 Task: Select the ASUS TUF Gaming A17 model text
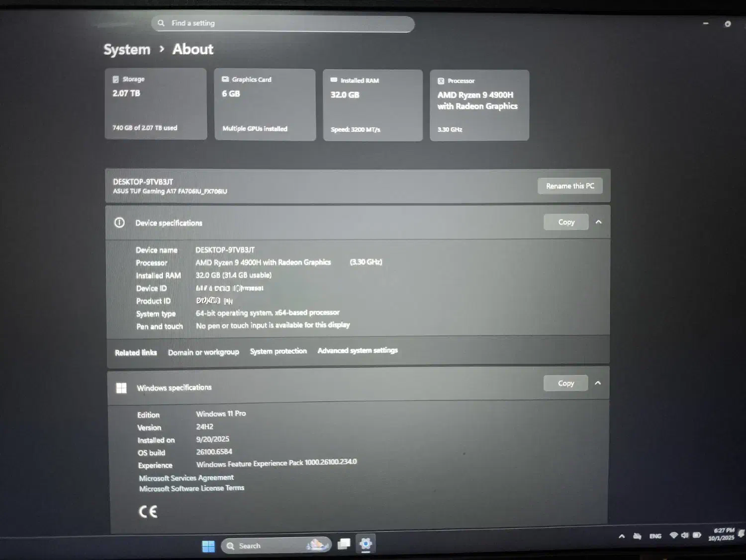point(170,191)
